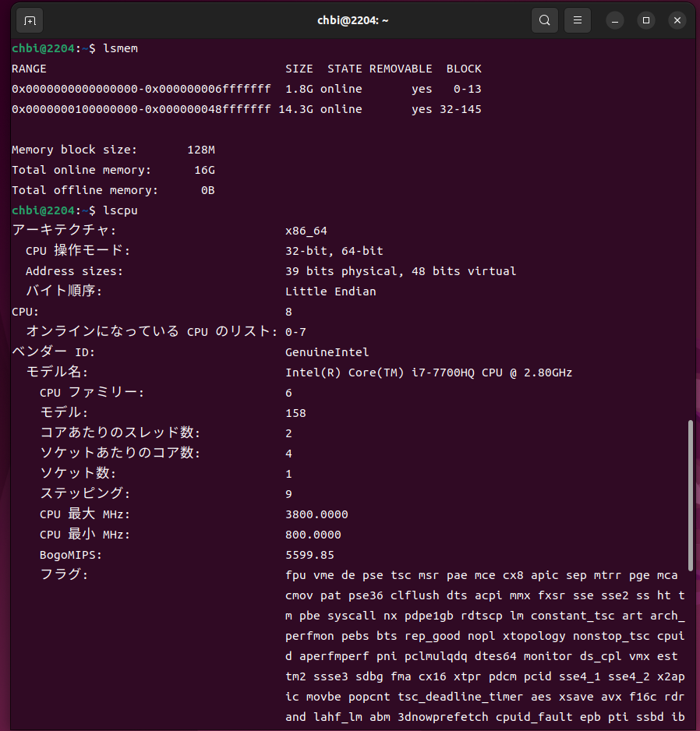Click the window title chbi@2204: ~
This screenshot has height=731, width=700.
(351, 20)
